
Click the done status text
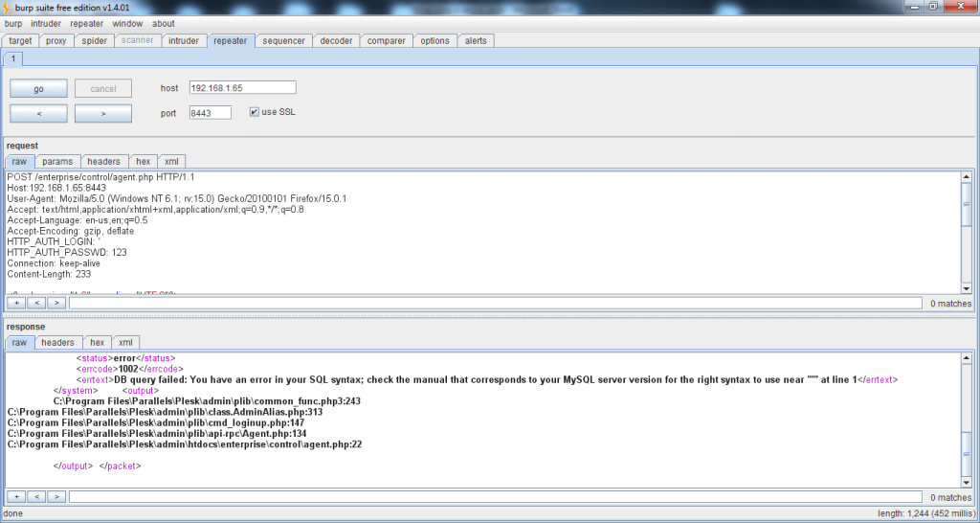point(13,513)
